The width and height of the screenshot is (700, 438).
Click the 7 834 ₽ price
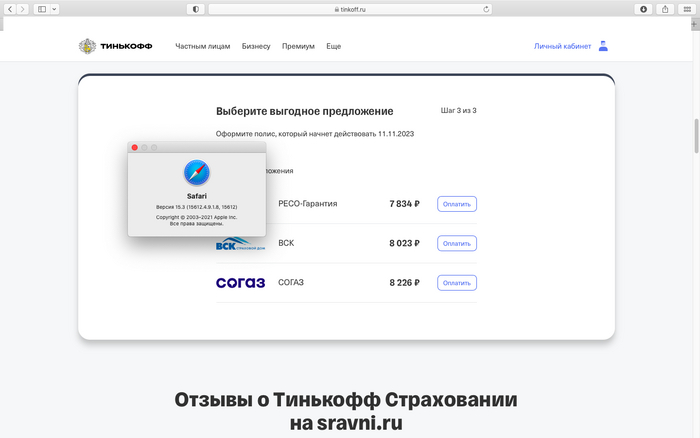(404, 204)
